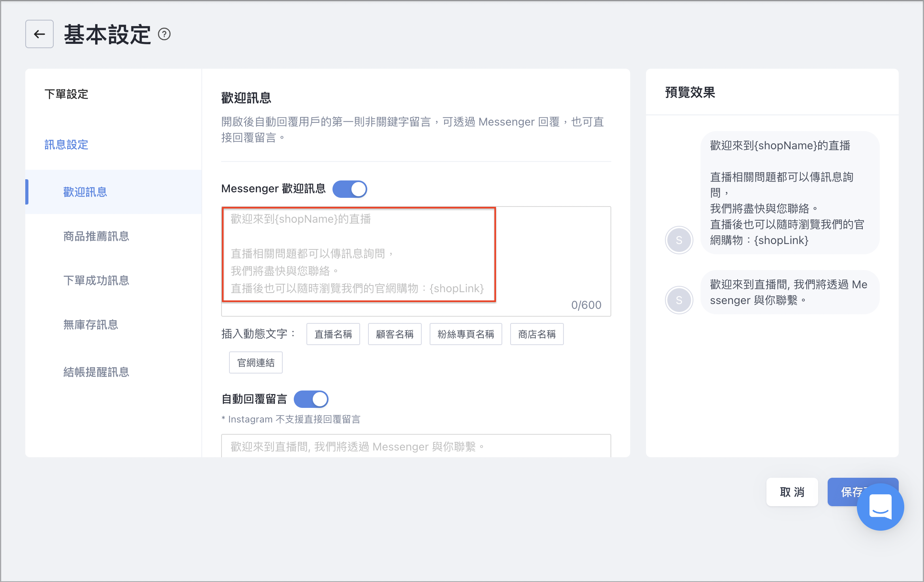The width and height of the screenshot is (924, 582).
Task: Open the 下單設定 section
Action: 66,94
